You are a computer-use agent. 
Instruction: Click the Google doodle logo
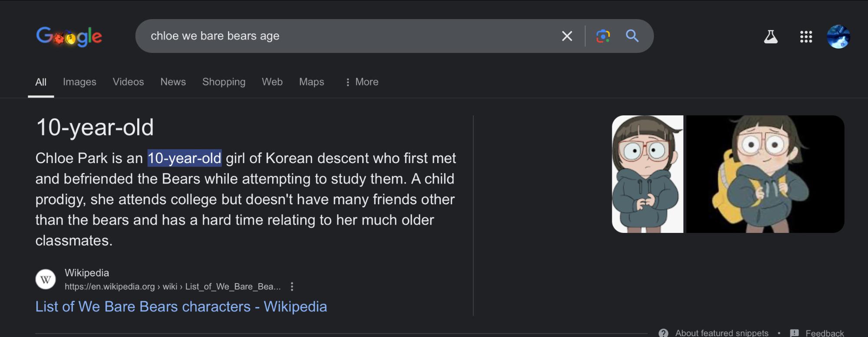tap(69, 36)
